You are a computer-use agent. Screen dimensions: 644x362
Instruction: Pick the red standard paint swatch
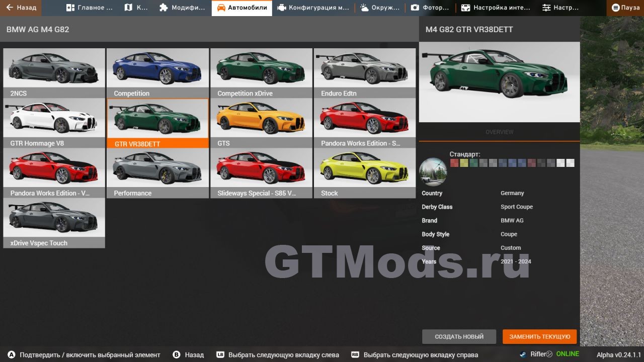coord(454,163)
